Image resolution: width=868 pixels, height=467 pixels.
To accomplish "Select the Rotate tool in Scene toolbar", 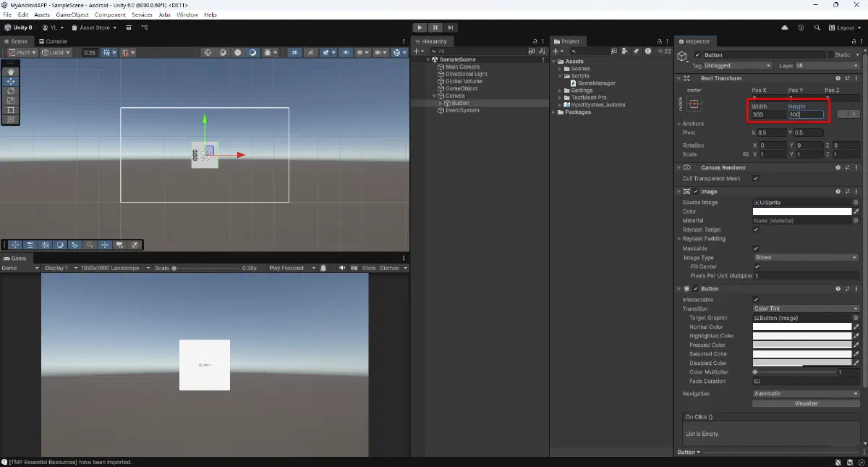I will click(x=10, y=91).
